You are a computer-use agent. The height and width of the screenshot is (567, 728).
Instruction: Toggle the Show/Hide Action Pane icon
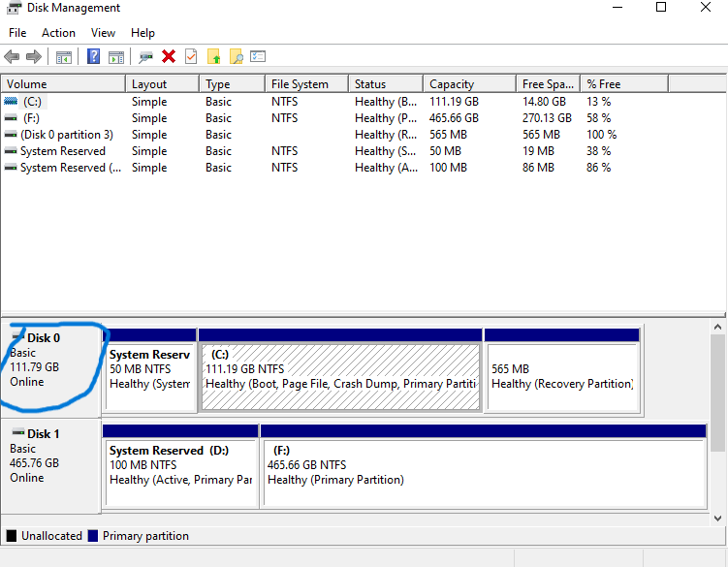pos(116,57)
